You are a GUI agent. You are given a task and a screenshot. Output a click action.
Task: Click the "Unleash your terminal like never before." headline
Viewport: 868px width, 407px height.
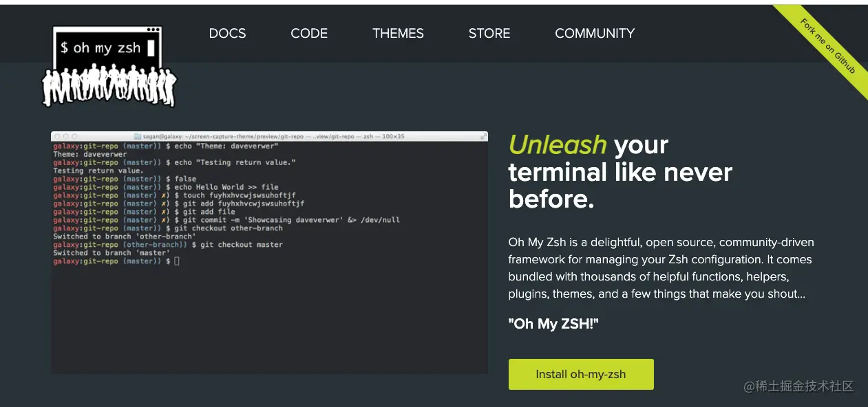pyautogui.click(x=620, y=172)
